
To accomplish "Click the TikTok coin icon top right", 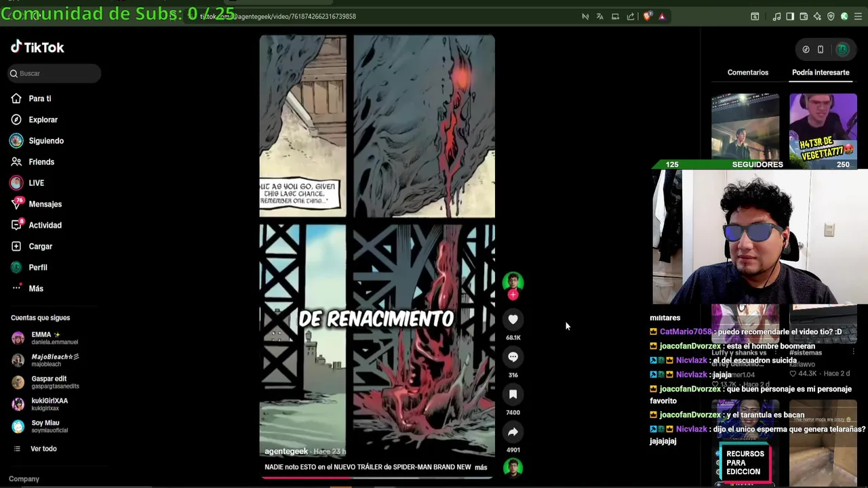I will (x=806, y=49).
